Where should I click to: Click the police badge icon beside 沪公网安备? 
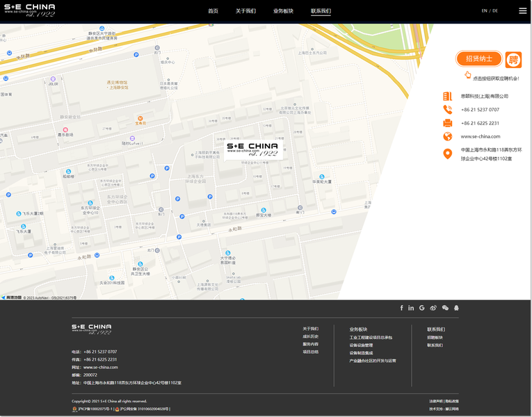pos(117,409)
